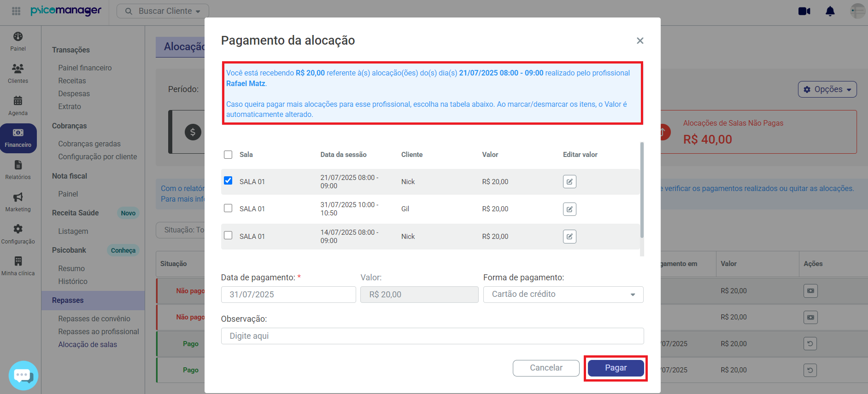This screenshot has height=394, width=868.
Task: Click the dollar icon in period card
Action: coord(193,133)
